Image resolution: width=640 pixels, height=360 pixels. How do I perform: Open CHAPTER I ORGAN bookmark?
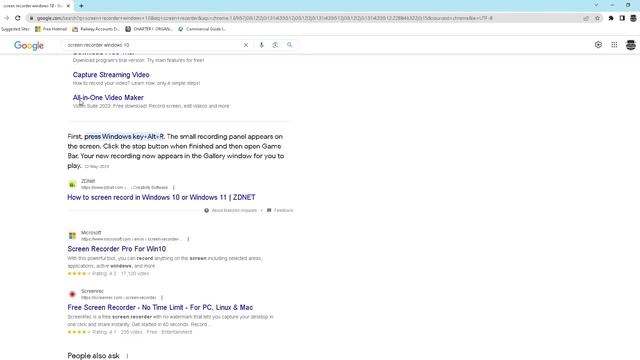149,29
